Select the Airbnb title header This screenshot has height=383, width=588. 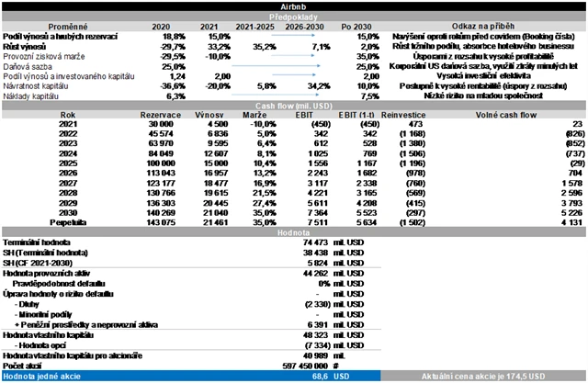point(294,6)
